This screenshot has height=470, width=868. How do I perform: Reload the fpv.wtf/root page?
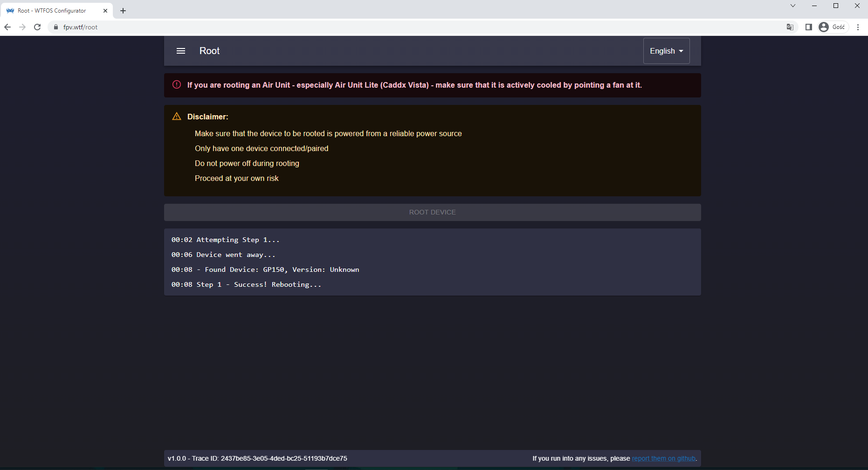pos(37,27)
